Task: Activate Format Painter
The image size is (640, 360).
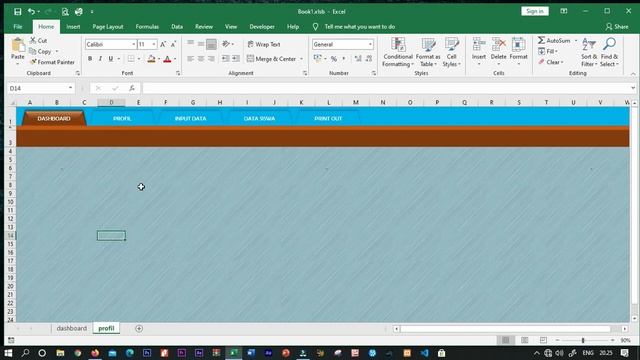Action: pyautogui.click(x=52, y=62)
